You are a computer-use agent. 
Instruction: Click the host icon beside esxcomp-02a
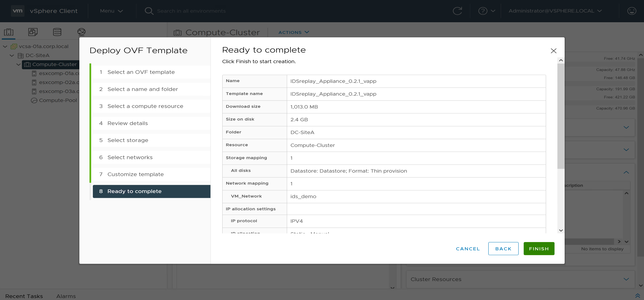34,83
